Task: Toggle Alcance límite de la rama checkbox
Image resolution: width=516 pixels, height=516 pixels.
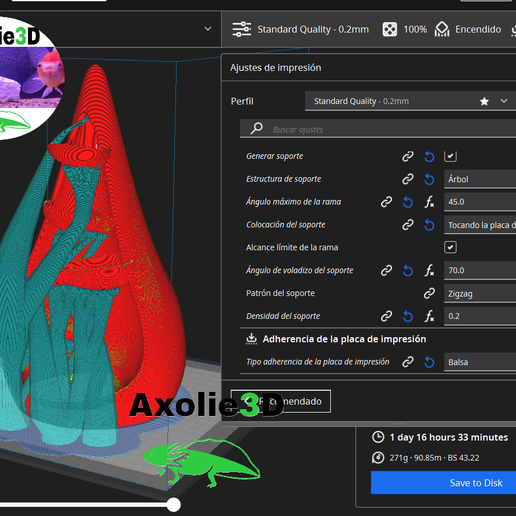Action: (450, 247)
